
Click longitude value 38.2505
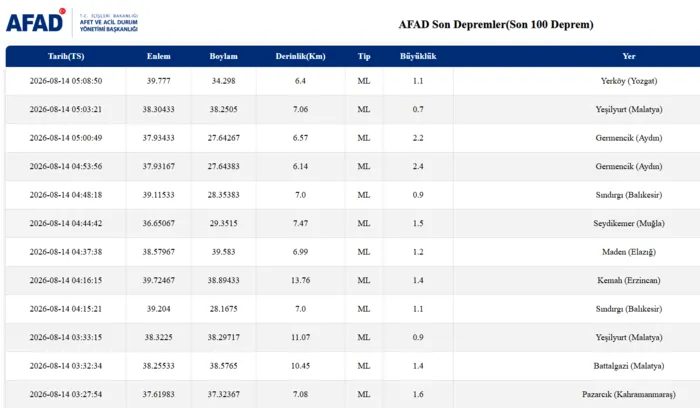pyautogui.click(x=224, y=109)
